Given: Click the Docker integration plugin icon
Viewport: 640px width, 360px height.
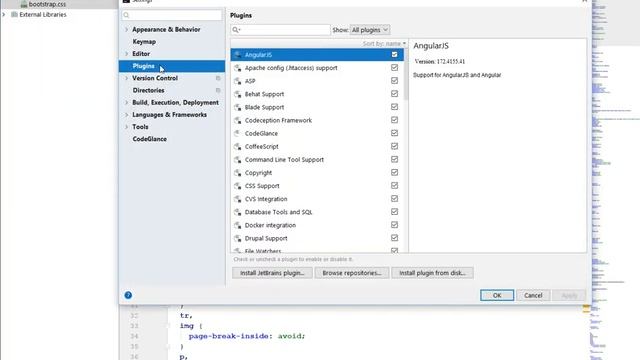Looking at the screenshot, I should pos(238,225).
